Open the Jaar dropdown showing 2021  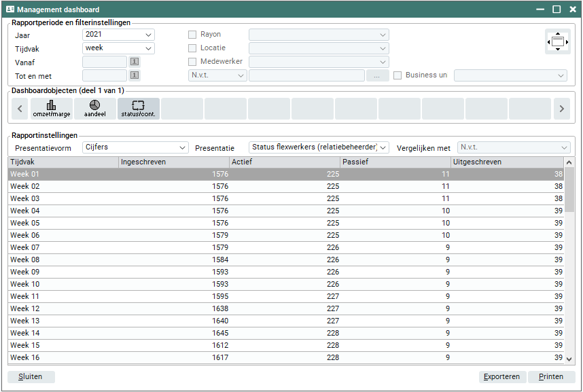(x=118, y=35)
